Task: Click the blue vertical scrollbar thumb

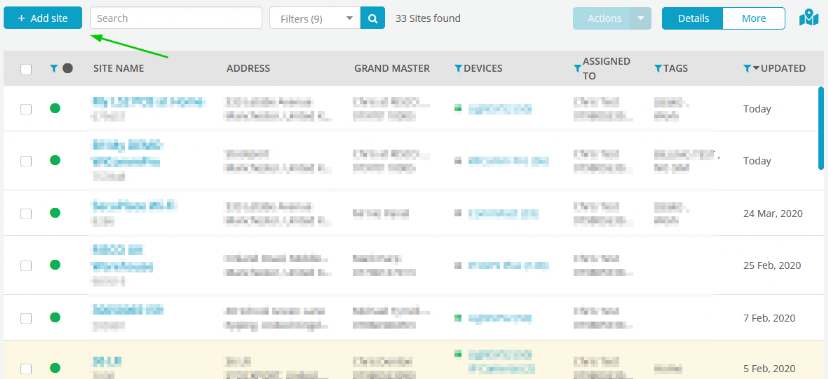Action: (821, 128)
